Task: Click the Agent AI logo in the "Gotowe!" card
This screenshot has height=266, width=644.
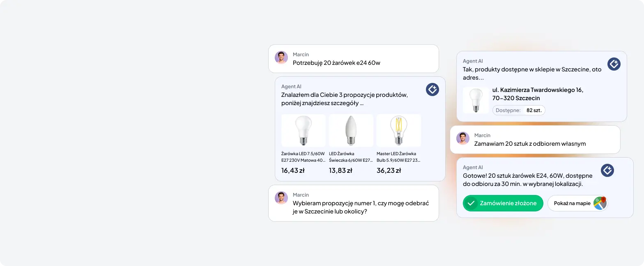Action: coord(607,170)
